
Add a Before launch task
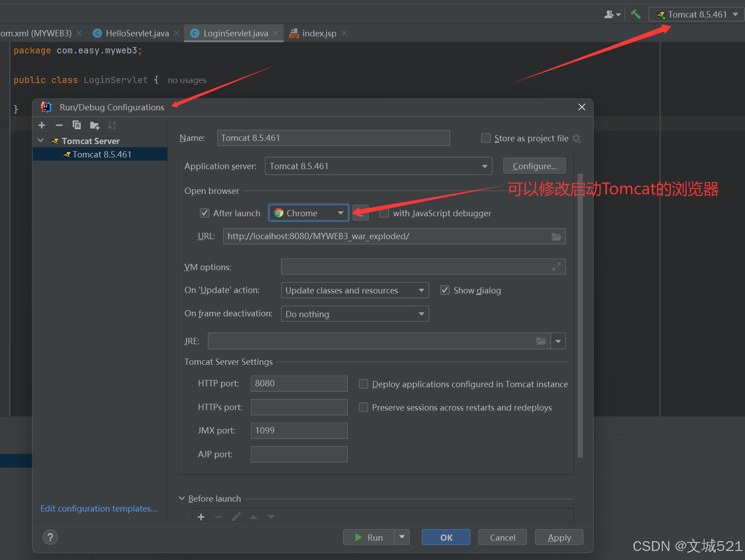point(201,517)
